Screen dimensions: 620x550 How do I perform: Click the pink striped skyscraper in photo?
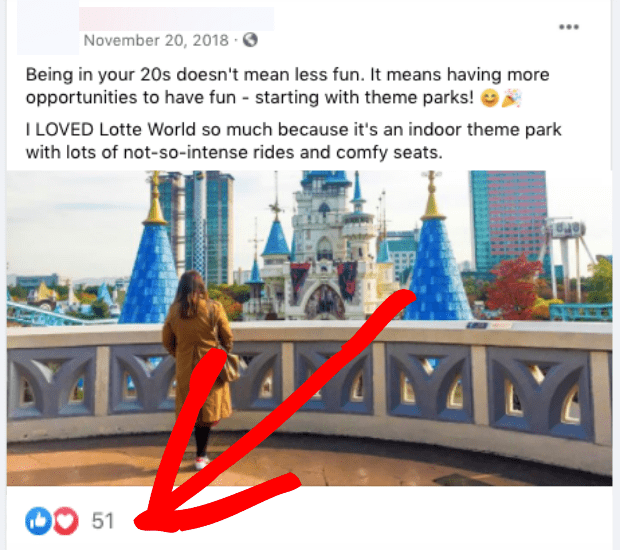[x=508, y=220]
